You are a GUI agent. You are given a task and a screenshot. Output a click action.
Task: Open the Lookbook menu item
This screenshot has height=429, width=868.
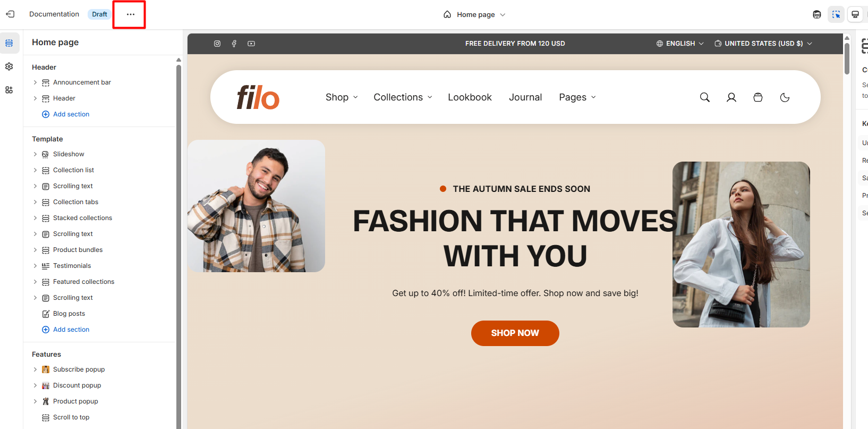coord(470,97)
